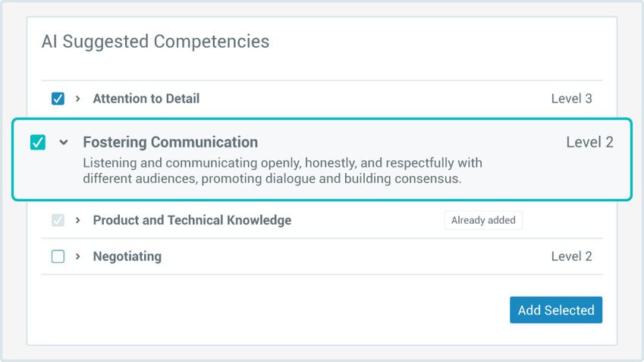Click Level 2 on Fostering Communication

589,143
